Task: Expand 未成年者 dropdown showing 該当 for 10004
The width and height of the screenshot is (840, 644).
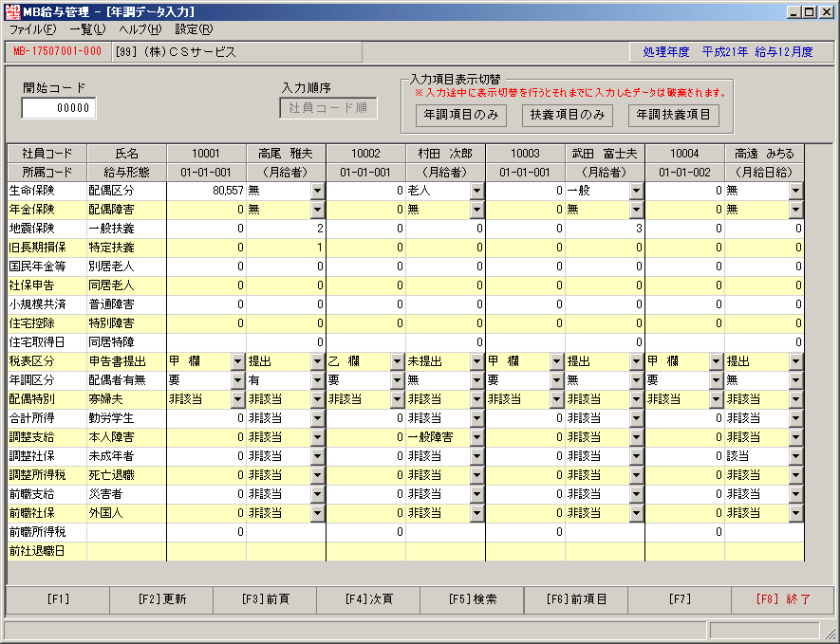Action: click(795, 456)
